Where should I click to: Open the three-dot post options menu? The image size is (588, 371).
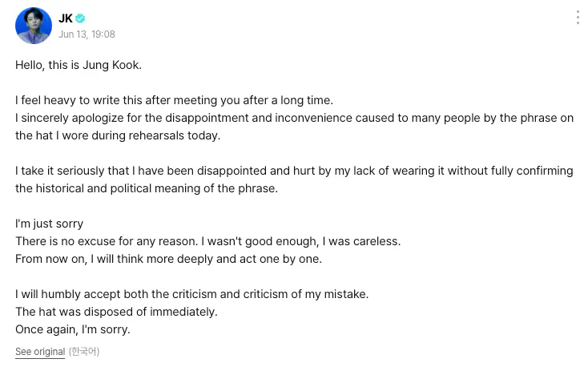click(578, 18)
